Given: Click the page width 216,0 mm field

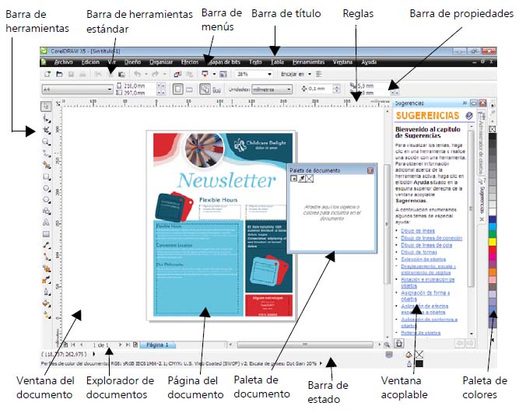Looking at the screenshot, I should 140,86.
